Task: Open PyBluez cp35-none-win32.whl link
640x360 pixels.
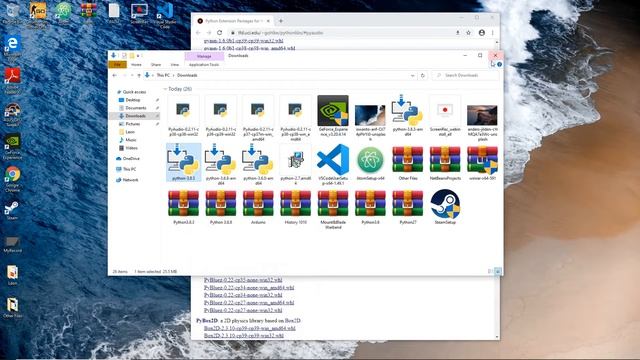Action: tap(243, 280)
